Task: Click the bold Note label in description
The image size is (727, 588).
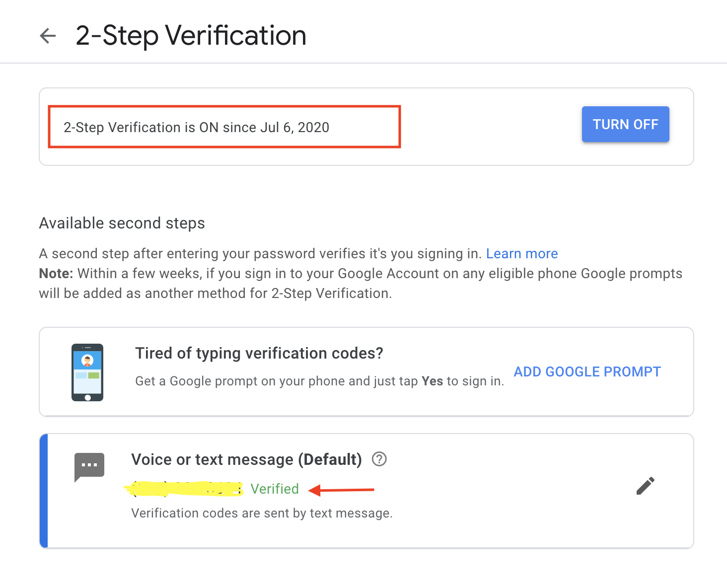Action: pos(56,274)
